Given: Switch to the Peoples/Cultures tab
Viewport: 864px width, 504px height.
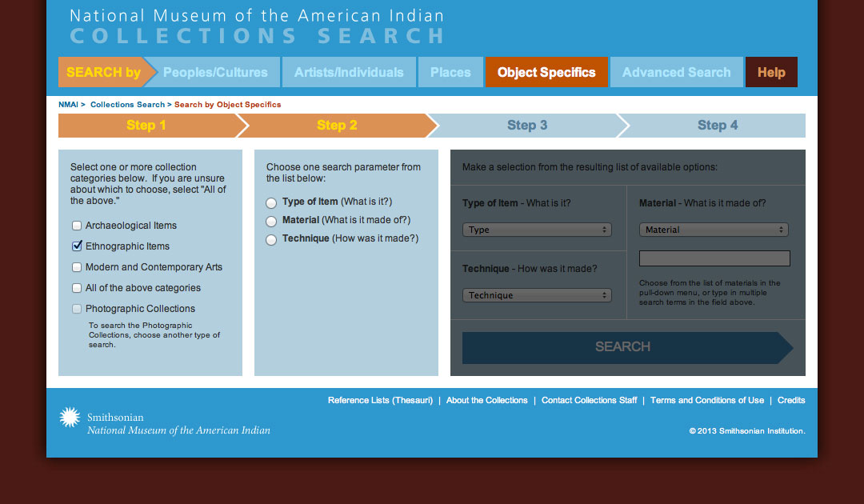Looking at the screenshot, I should click(215, 72).
